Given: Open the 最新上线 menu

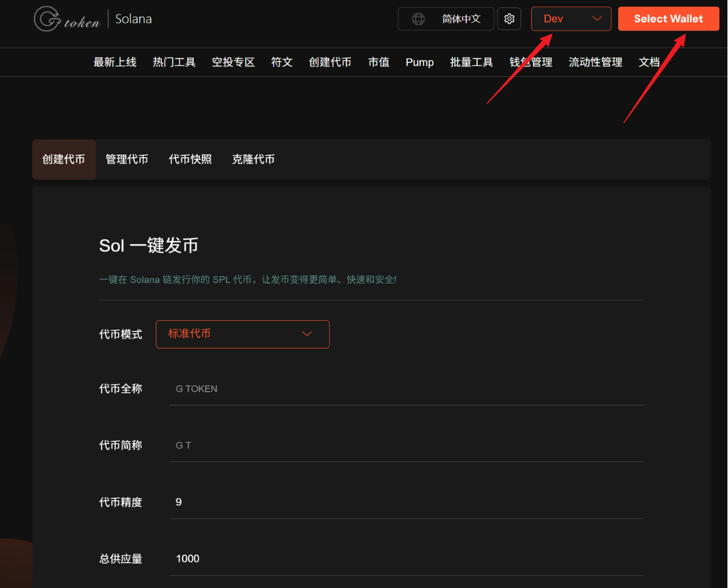Looking at the screenshot, I should (x=115, y=62).
